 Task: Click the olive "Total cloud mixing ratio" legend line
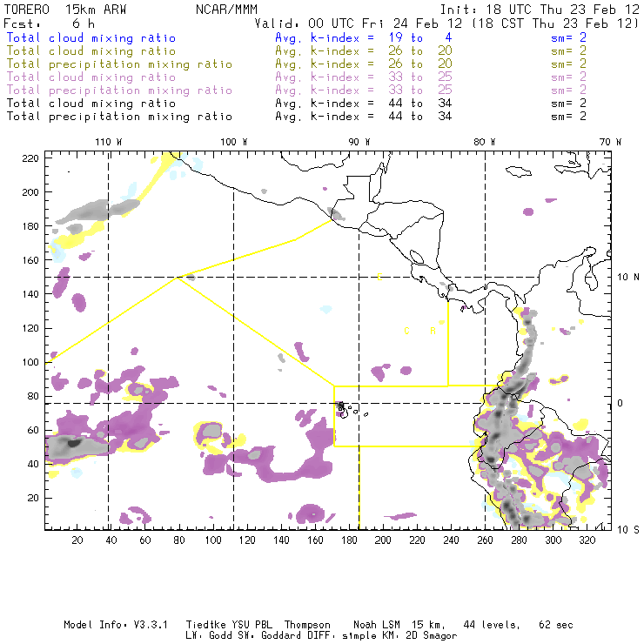pos(91,51)
